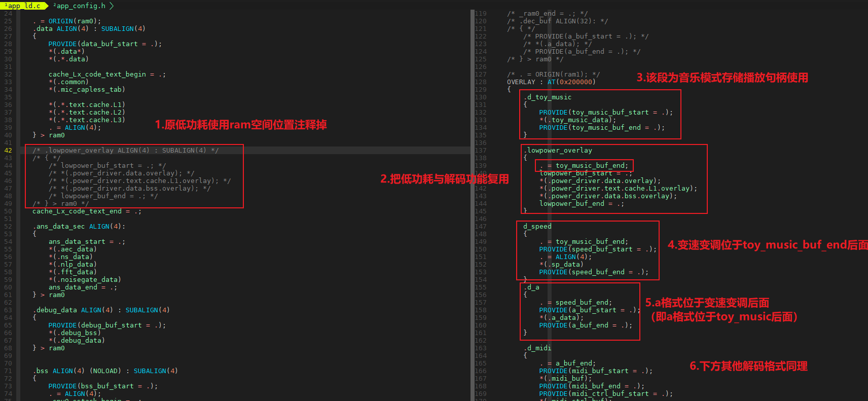Click the .d_midi section name
Screen dimensions: 868x401
coord(537,348)
